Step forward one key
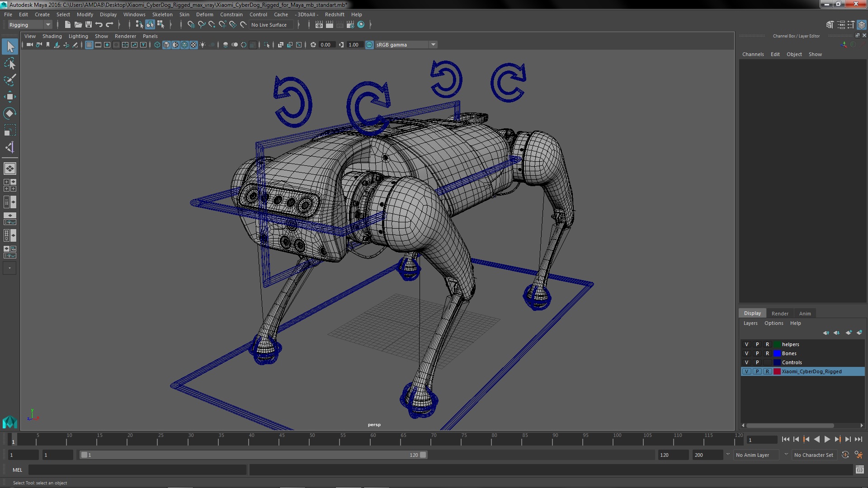 point(837,440)
